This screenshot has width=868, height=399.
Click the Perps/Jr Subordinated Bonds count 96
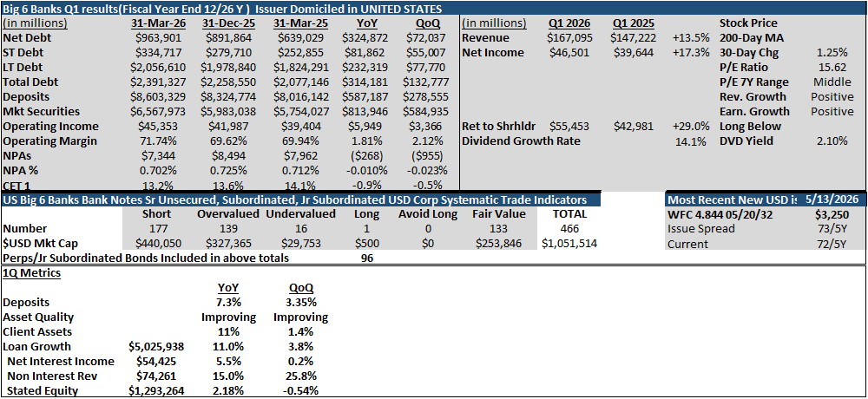pos(366,258)
